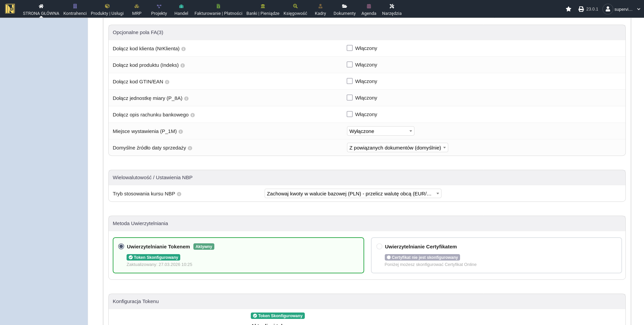Click the Aktywny badge on token authentication
The width and height of the screenshot is (644, 325).
point(204,247)
